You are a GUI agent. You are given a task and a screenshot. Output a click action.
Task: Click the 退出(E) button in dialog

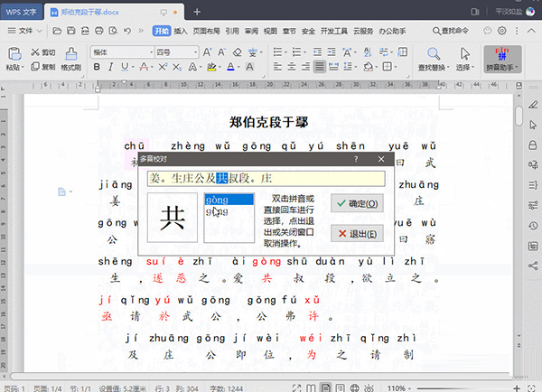pos(355,234)
